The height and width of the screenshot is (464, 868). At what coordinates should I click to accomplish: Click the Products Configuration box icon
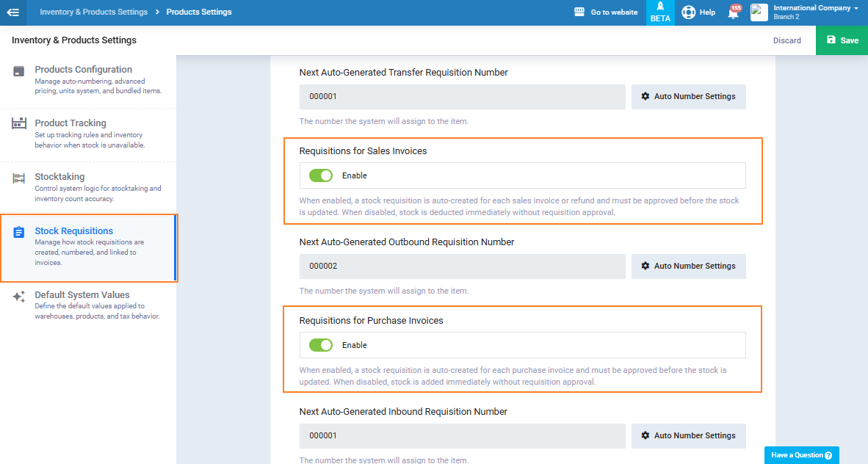19,71
